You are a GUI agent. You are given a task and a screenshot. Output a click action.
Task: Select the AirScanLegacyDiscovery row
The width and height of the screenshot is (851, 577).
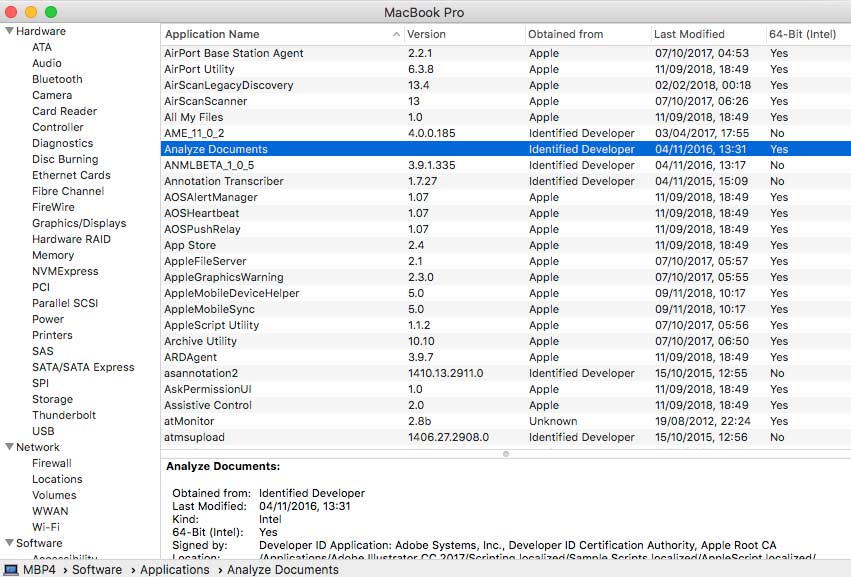(x=506, y=85)
